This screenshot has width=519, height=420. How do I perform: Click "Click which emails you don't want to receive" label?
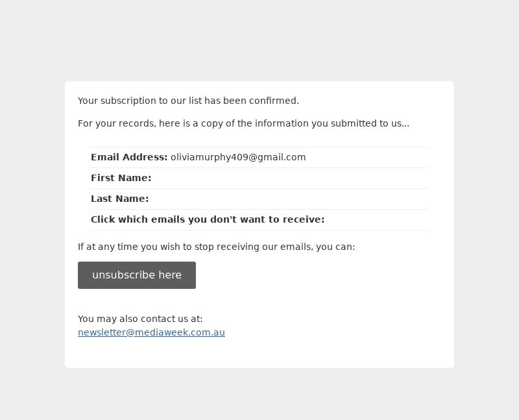(x=208, y=219)
